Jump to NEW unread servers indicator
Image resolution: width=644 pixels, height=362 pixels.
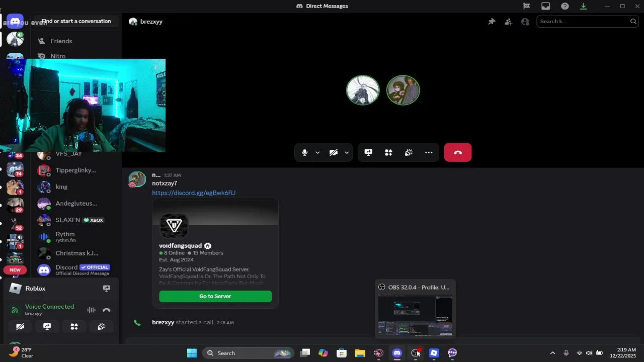pyautogui.click(x=15, y=270)
